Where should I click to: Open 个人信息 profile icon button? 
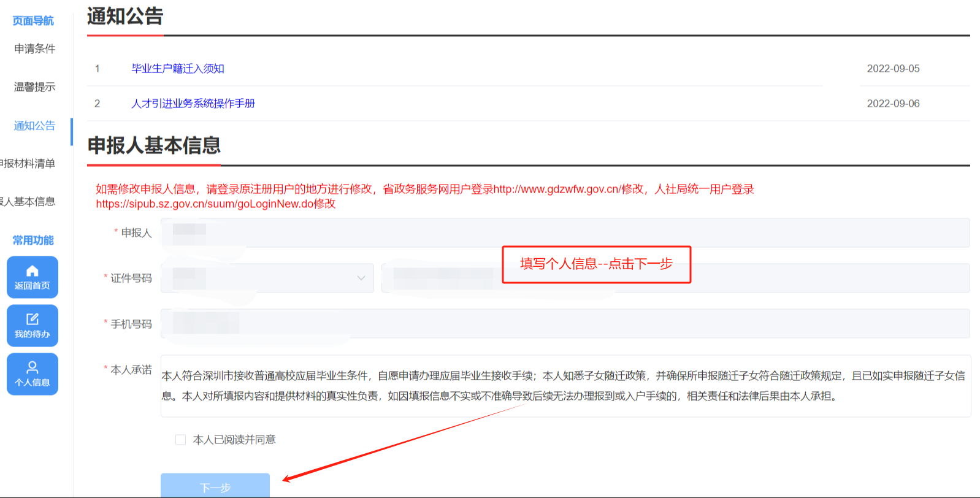(33, 374)
